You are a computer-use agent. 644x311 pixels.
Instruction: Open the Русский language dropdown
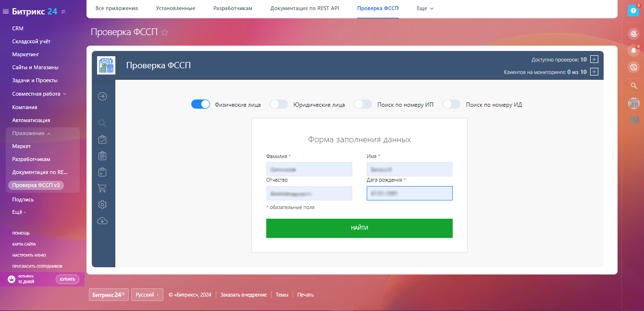(x=147, y=295)
